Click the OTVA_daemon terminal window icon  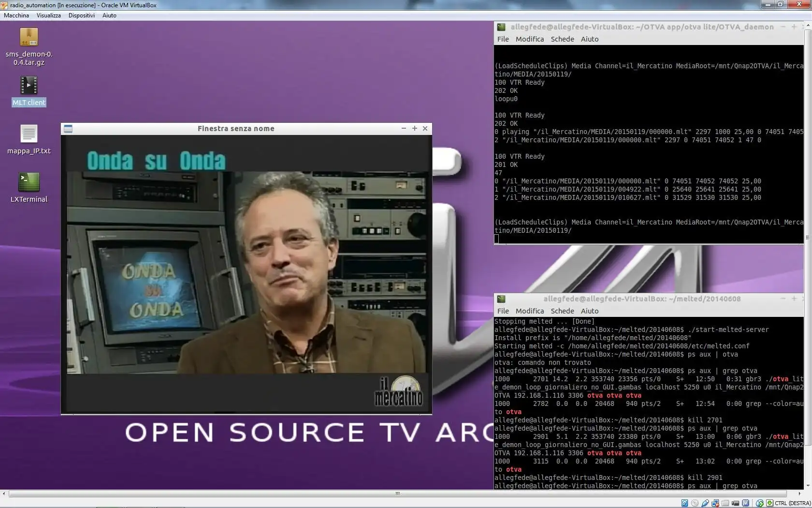[x=501, y=27]
